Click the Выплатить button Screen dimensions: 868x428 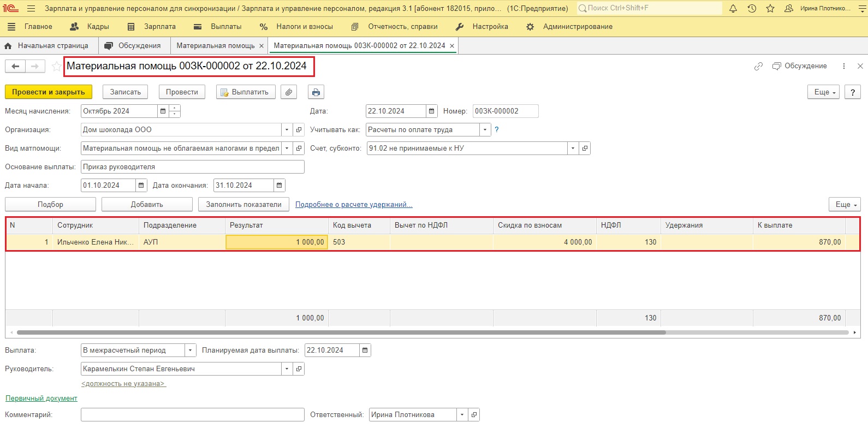click(246, 92)
